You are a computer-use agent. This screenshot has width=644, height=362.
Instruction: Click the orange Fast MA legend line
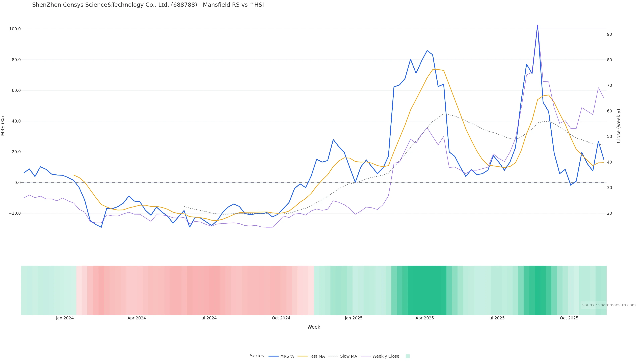pos(303,356)
